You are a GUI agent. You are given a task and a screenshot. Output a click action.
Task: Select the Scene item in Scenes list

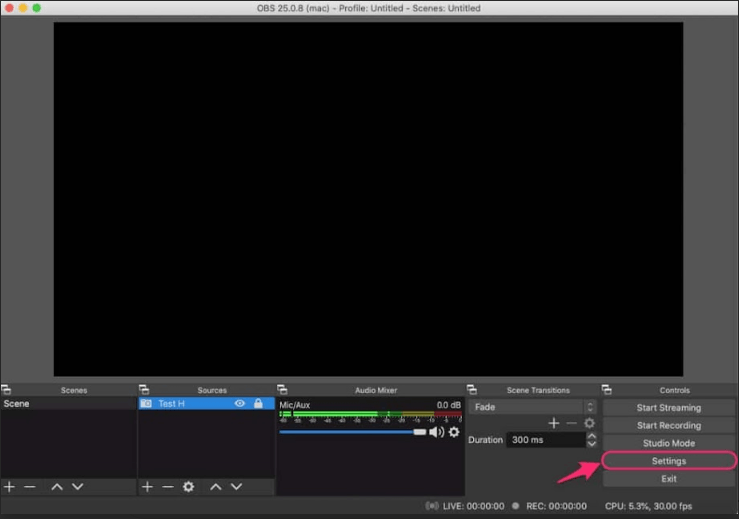click(68, 404)
